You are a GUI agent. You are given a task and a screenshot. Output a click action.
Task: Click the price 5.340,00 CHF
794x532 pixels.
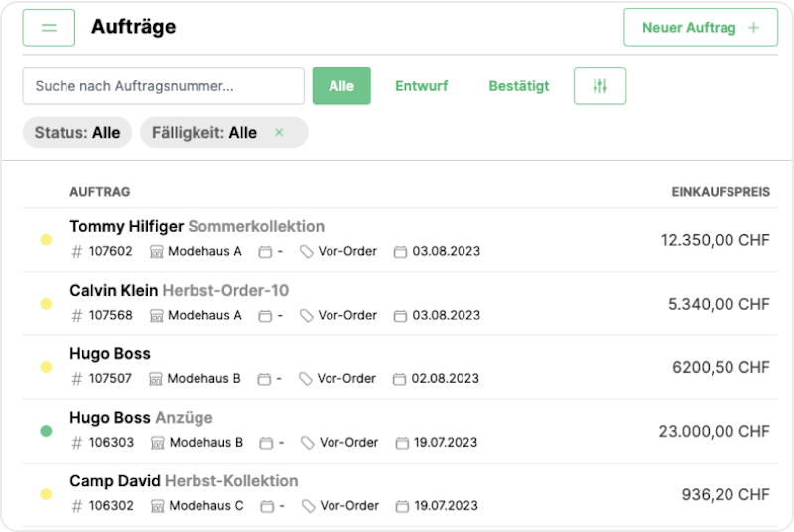click(719, 304)
